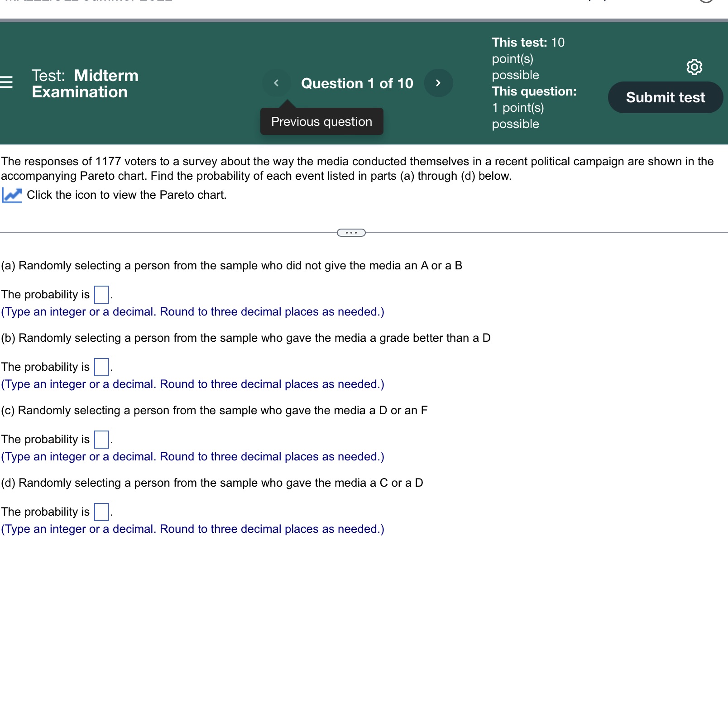Image resolution: width=728 pixels, height=723 pixels.
Task: Click the Previous question button
Action: coord(321,121)
